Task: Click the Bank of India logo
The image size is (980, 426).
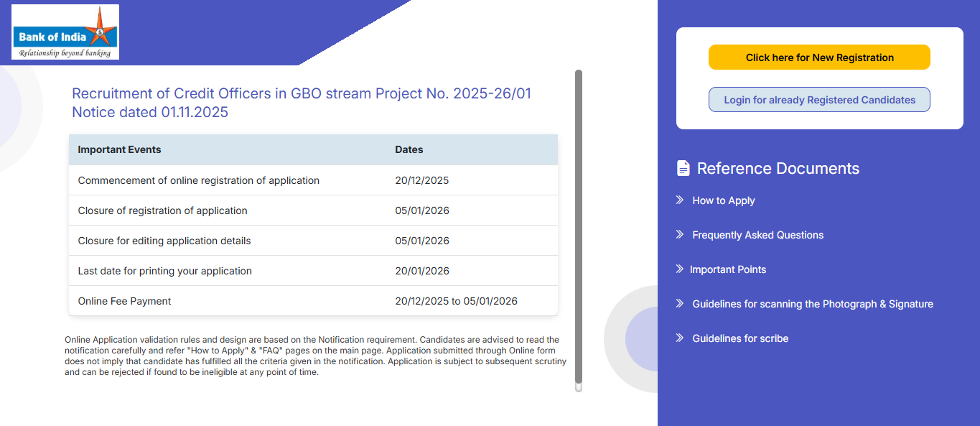Action: [65, 32]
